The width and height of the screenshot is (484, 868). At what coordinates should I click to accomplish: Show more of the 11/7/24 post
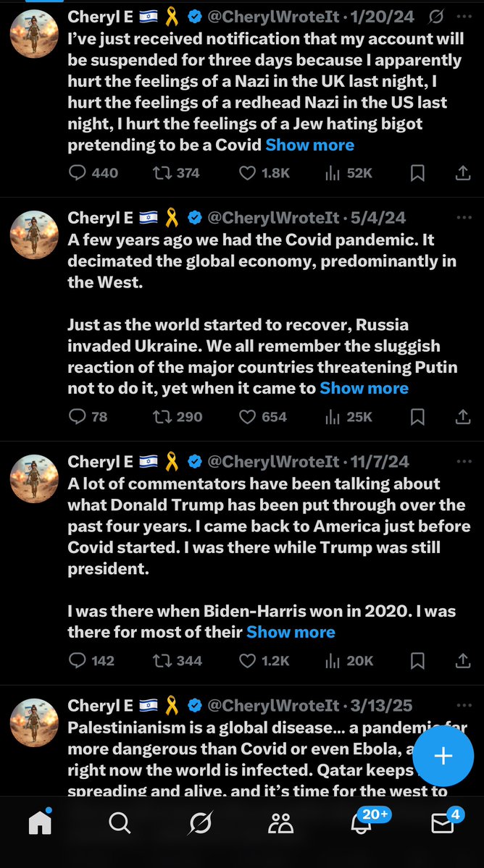(291, 632)
